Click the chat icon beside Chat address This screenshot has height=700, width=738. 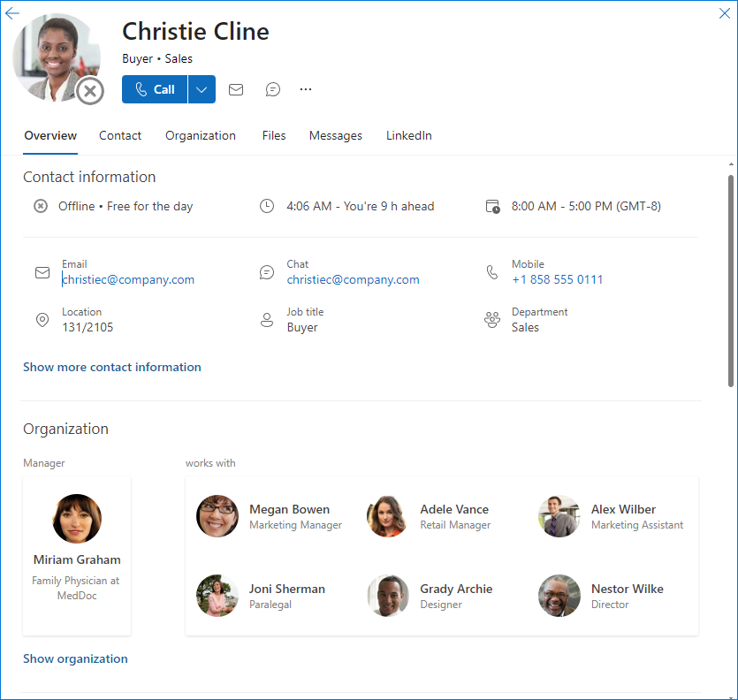pyautogui.click(x=267, y=272)
